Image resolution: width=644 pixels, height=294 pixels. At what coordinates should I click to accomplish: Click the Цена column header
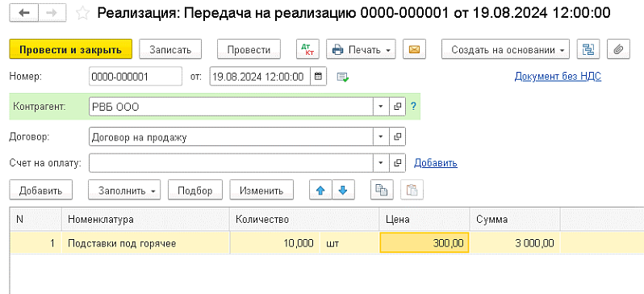click(424, 219)
